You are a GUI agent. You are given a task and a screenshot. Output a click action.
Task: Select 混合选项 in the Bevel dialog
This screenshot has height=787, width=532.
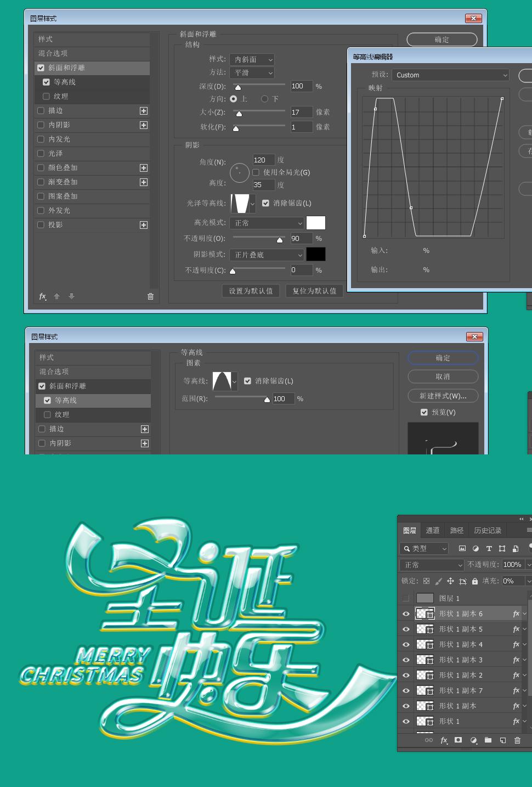92,54
